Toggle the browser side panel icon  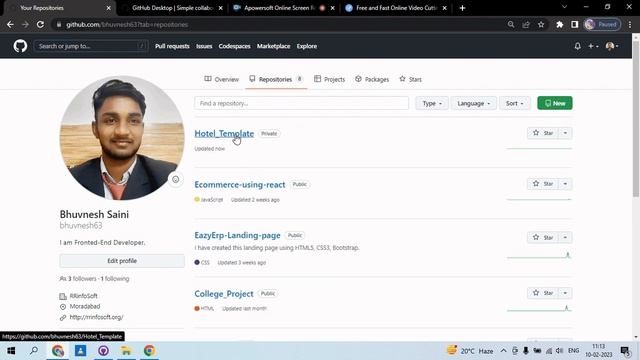click(575, 24)
